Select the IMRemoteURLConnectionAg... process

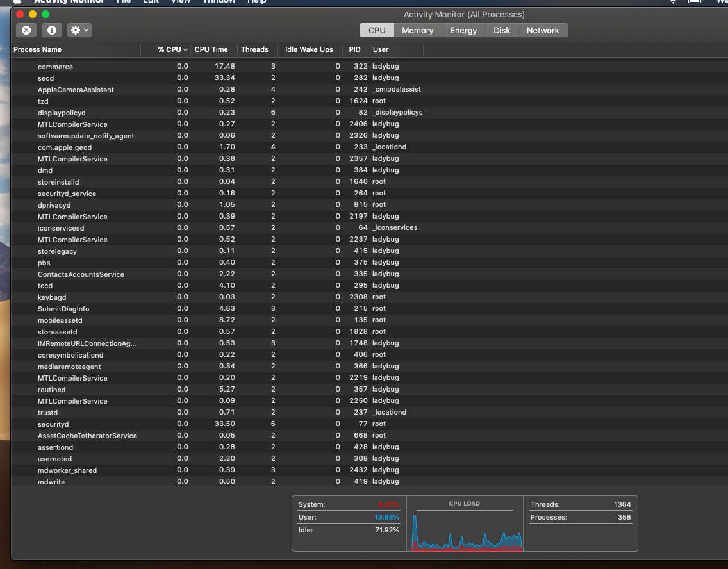point(370,343)
